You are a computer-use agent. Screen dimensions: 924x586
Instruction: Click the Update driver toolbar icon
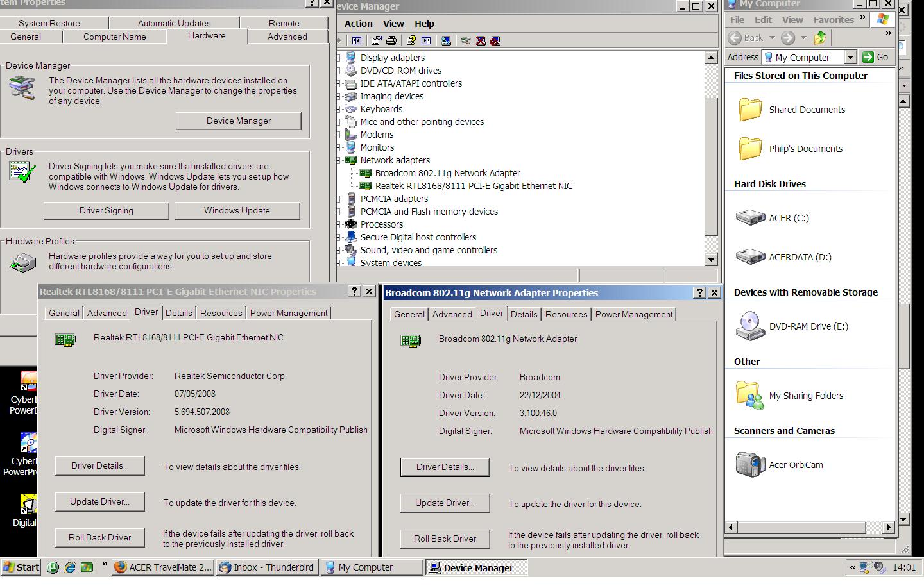click(x=466, y=40)
